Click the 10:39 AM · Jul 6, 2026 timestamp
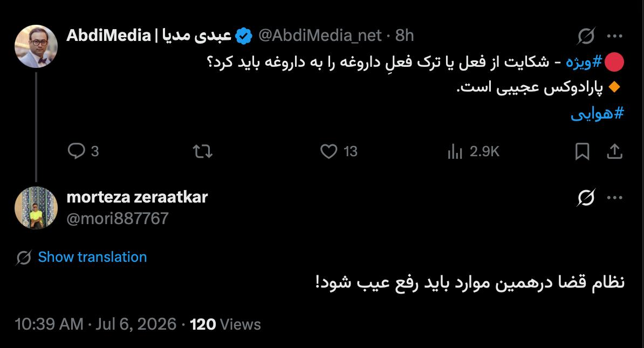The height and width of the screenshot is (348, 644). click(95, 324)
